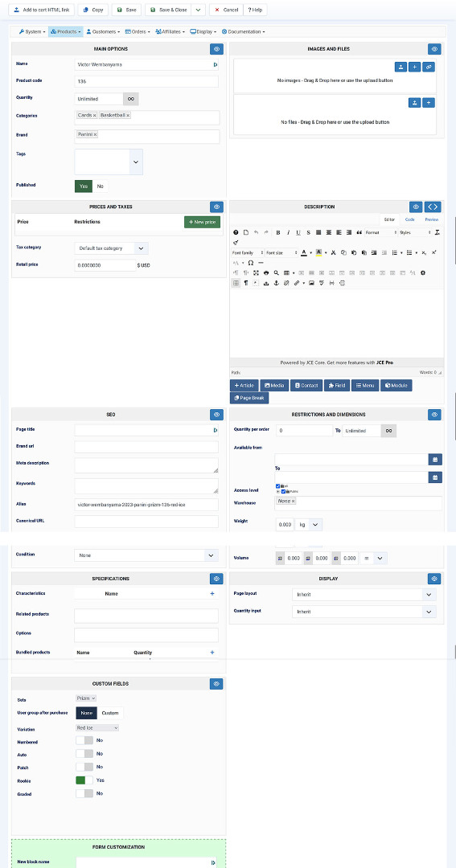Click the New Document icon in the editor
The height and width of the screenshot is (868, 456).
pyautogui.click(x=246, y=232)
